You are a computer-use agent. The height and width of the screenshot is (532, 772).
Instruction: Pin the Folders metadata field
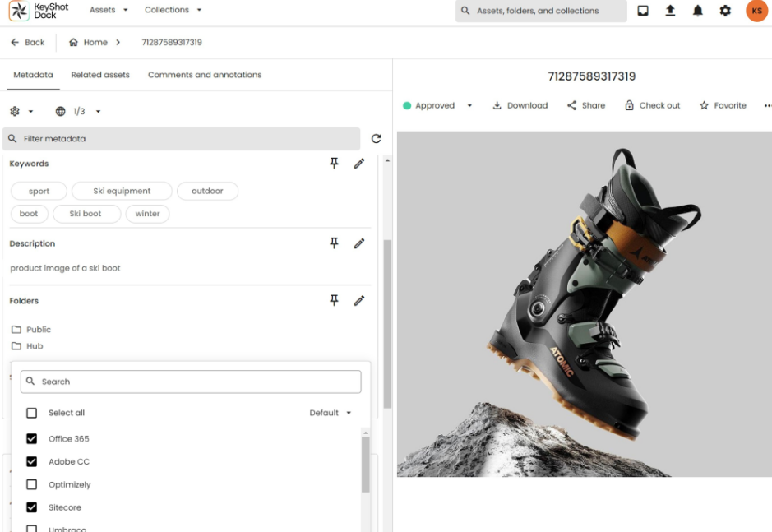334,300
